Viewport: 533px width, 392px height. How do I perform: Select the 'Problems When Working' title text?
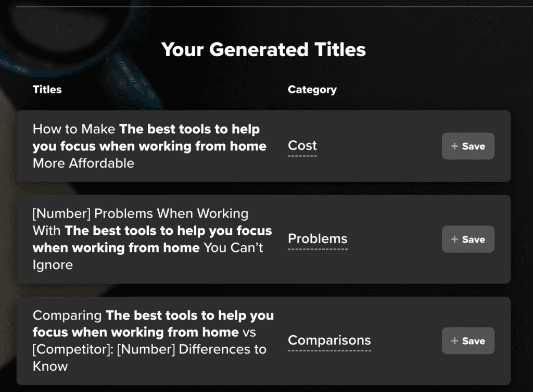pos(171,213)
